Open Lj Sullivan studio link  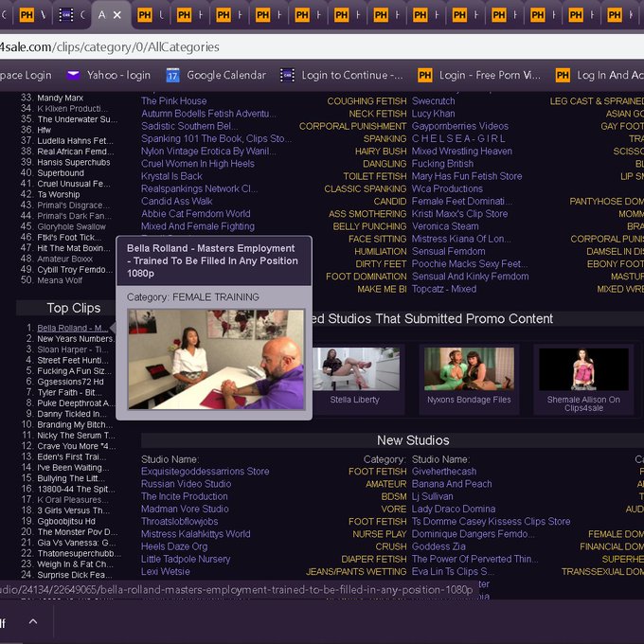tap(433, 496)
